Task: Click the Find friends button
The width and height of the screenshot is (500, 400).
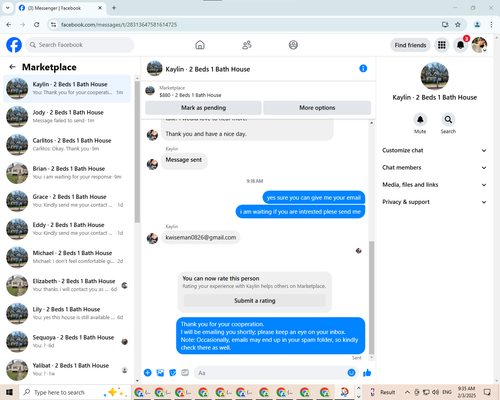Action: [x=410, y=45]
